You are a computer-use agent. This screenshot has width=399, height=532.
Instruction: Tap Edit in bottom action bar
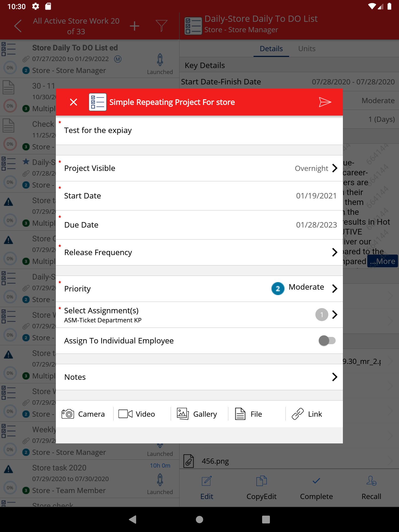pos(207,488)
